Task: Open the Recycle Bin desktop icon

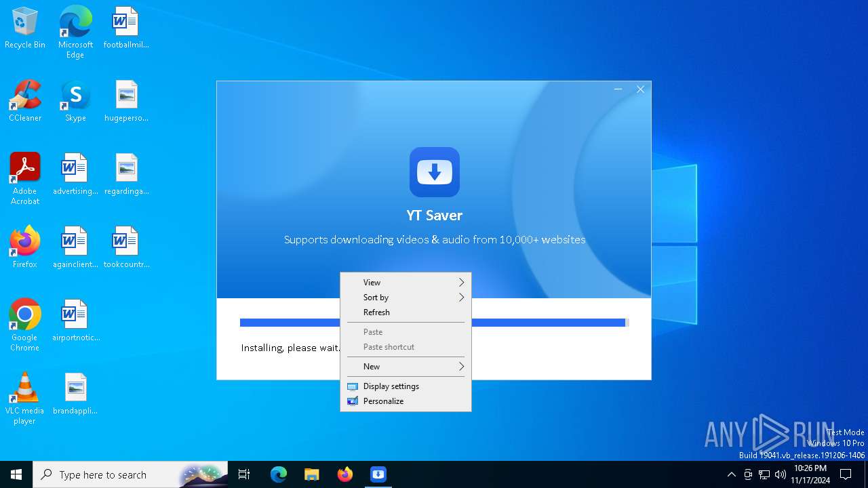Action: click(x=25, y=28)
